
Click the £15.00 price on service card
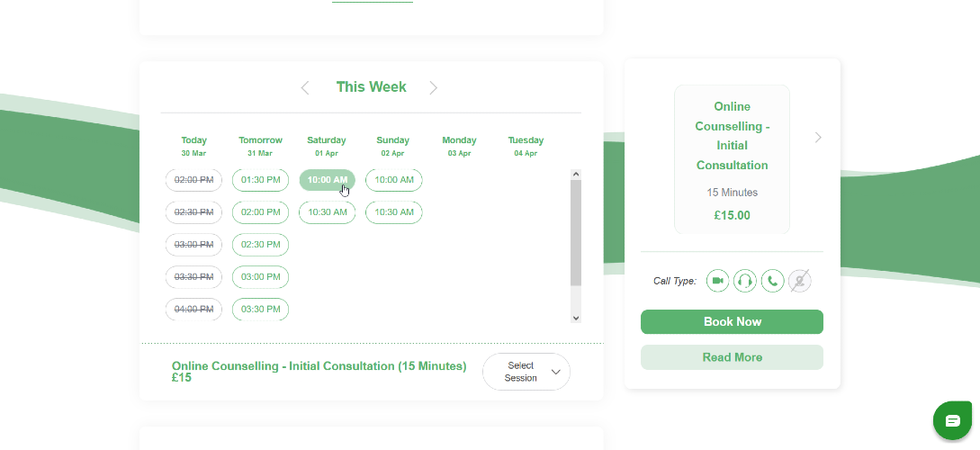click(732, 216)
